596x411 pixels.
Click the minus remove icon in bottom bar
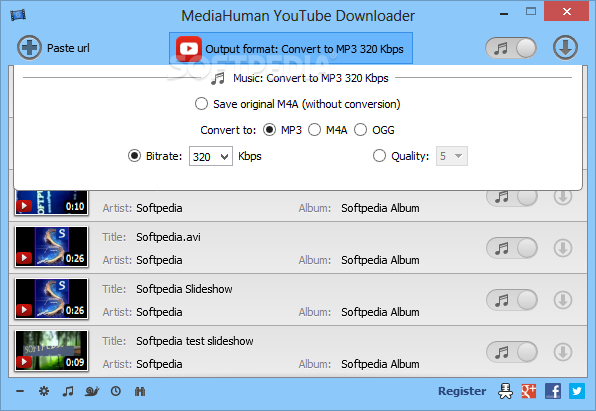coord(20,391)
